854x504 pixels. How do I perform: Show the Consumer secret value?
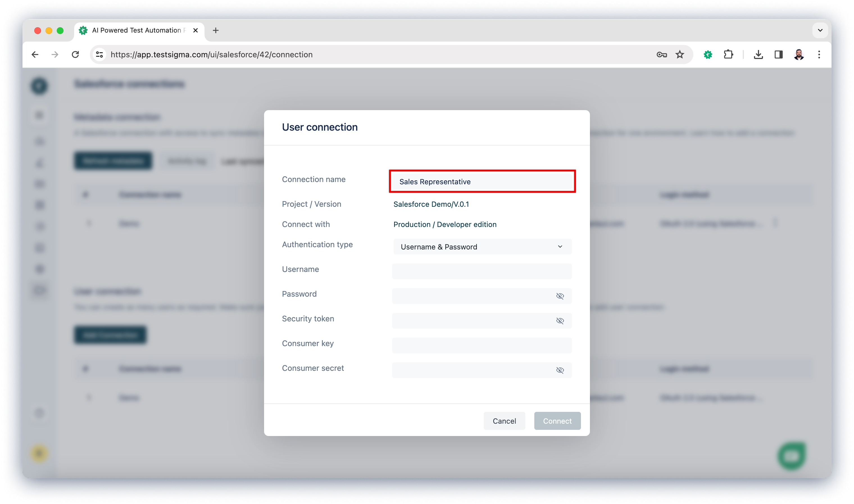[x=560, y=370]
